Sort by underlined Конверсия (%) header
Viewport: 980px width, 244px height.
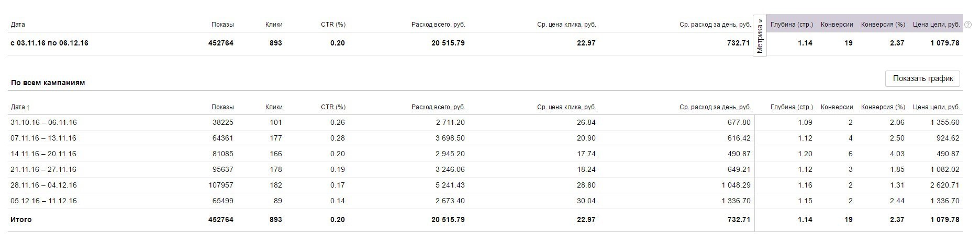point(883,107)
